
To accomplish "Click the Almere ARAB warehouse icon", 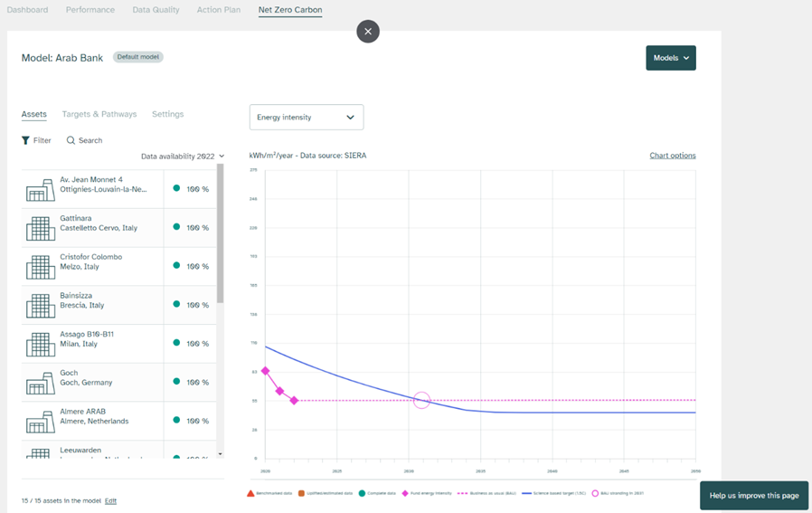I will tap(40, 422).
